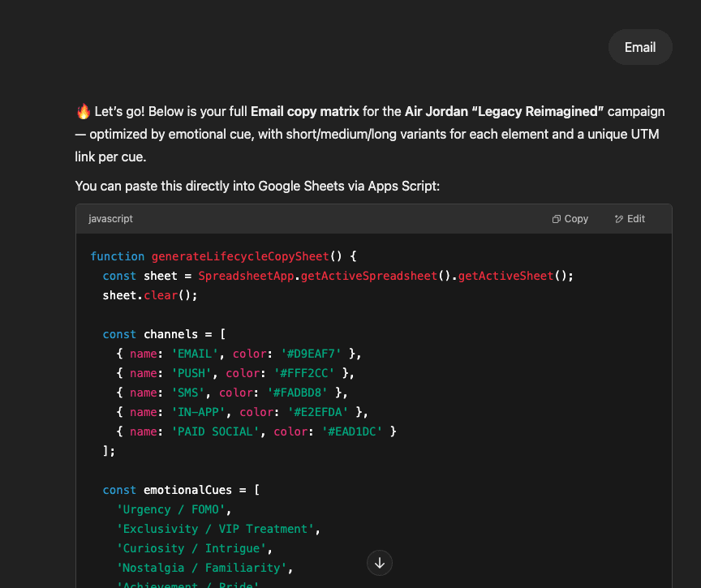The image size is (701, 588).
Task: Click the scroll-to-bottom arrow button
Action: point(379,562)
